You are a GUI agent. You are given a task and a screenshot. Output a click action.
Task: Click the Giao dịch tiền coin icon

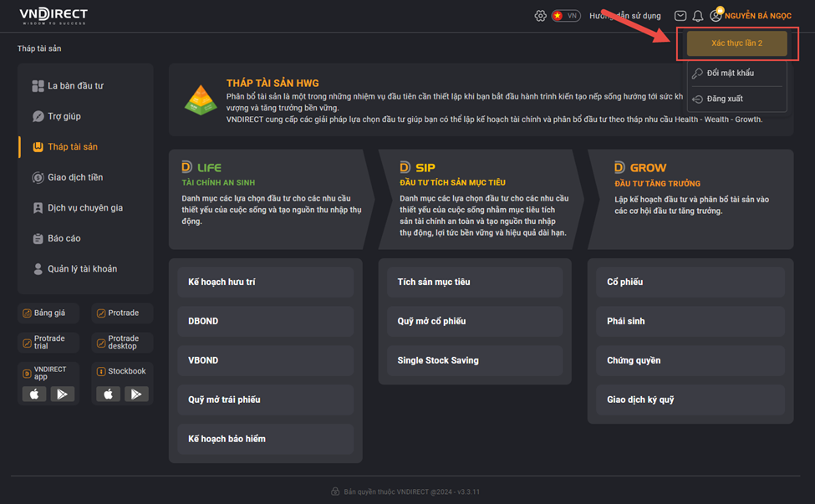[38, 178]
